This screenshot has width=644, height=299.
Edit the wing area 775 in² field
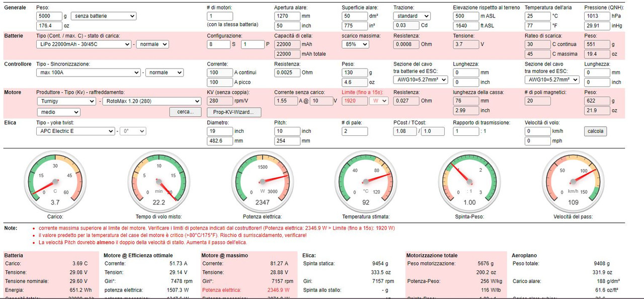pos(355,26)
